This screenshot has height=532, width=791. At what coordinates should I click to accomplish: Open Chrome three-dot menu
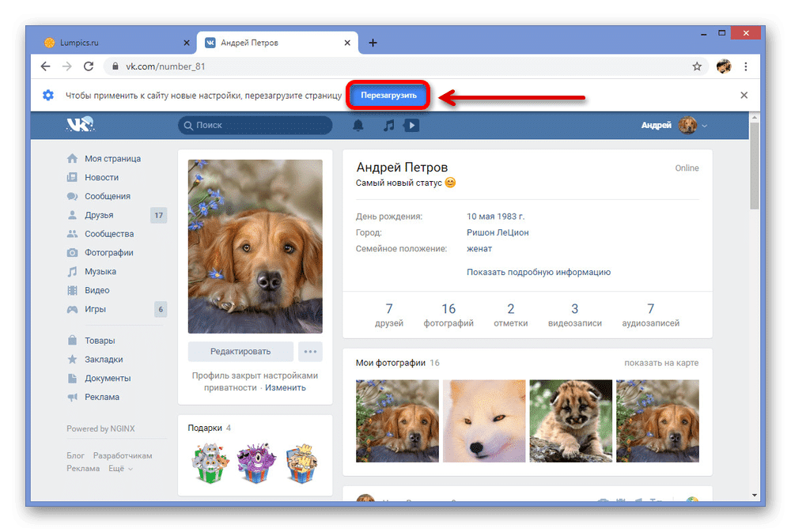coord(747,67)
